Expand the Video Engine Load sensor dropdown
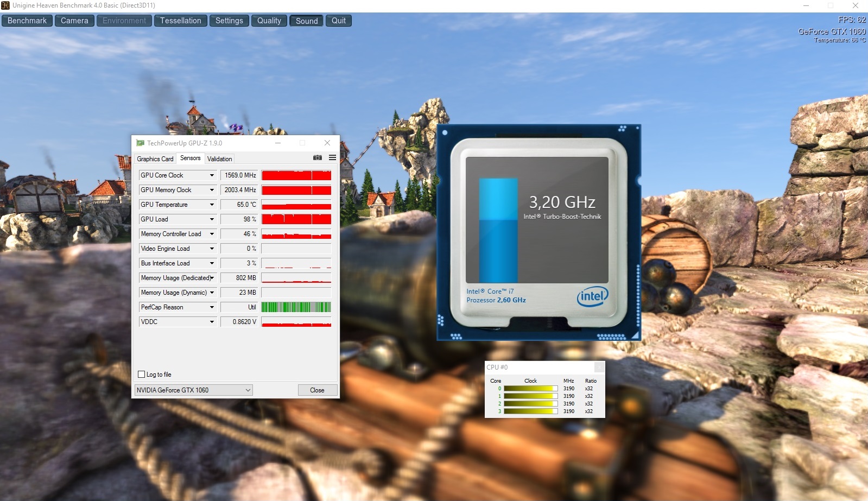This screenshot has height=501, width=868. (212, 249)
